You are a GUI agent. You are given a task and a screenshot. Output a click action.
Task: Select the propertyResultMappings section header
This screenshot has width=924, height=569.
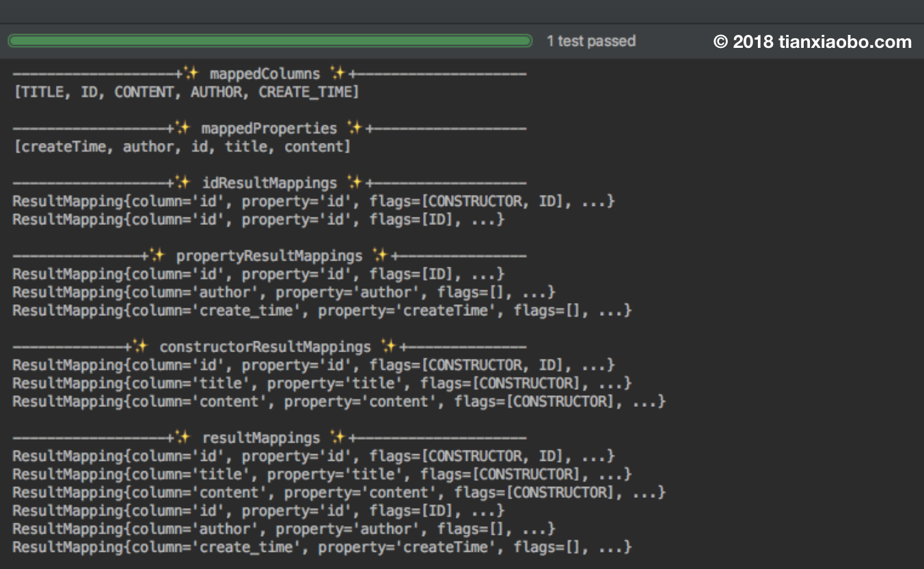pyautogui.click(x=270, y=256)
